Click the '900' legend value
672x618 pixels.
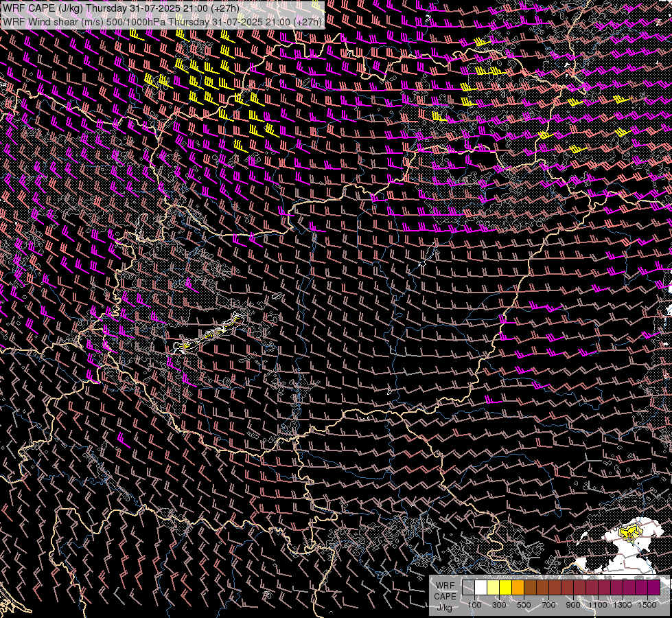pyautogui.click(x=573, y=605)
